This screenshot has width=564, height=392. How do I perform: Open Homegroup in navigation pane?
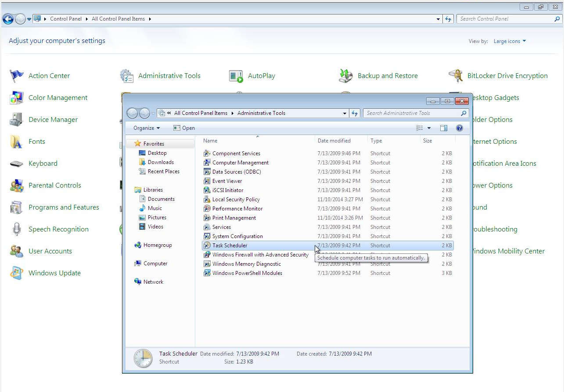coord(157,245)
